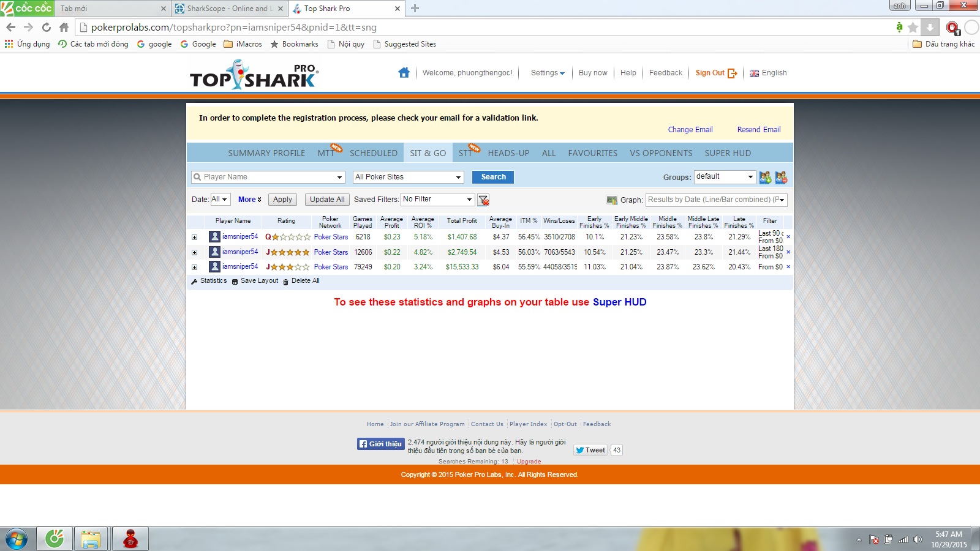Viewport: 980px width, 551px height.
Task: Open the Settings dropdown menu
Action: [x=548, y=73]
